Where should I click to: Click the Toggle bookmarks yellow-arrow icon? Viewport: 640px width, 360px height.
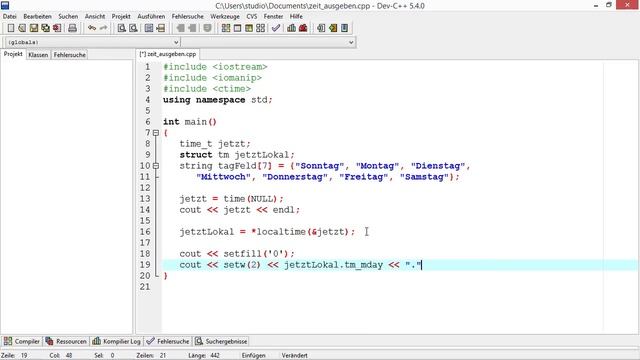333,28
